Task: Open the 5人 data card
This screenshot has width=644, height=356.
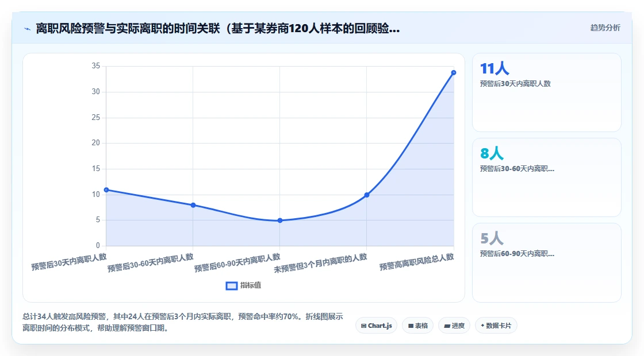Action: coord(547,262)
